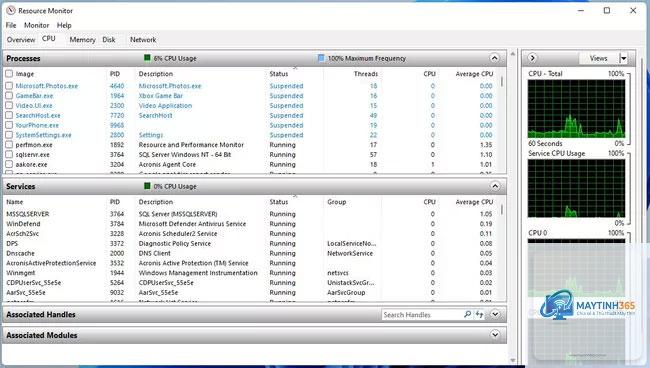650x368 pixels.
Task: Click the green CPU Usage indicator in Processes
Action: (147, 58)
